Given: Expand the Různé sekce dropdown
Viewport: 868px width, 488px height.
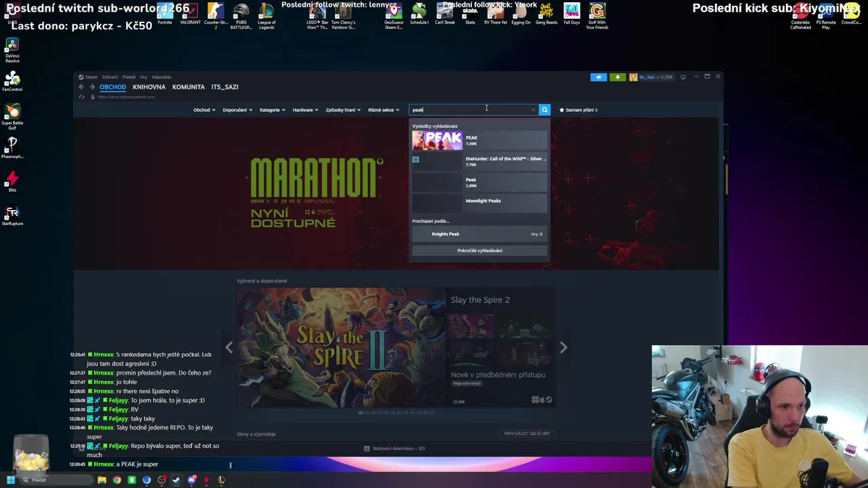Looking at the screenshot, I should point(384,110).
